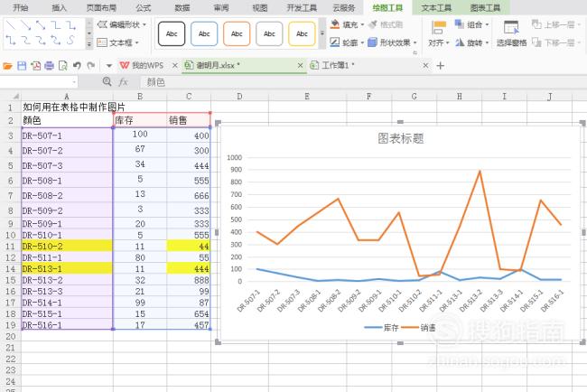Open the 选择窗格 selection pane
Screen dimensions: 587x392
click(x=511, y=34)
